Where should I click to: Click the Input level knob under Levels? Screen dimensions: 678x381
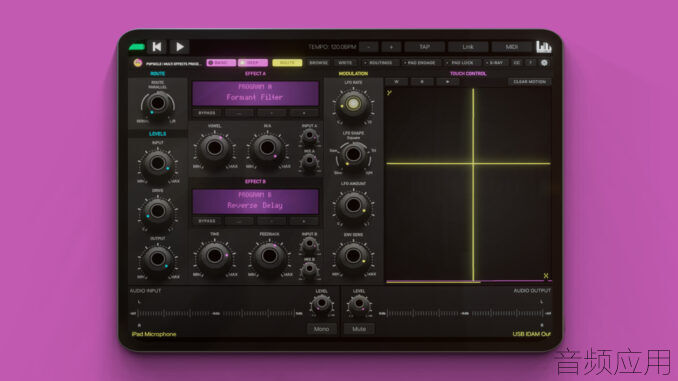[x=157, y=163]
